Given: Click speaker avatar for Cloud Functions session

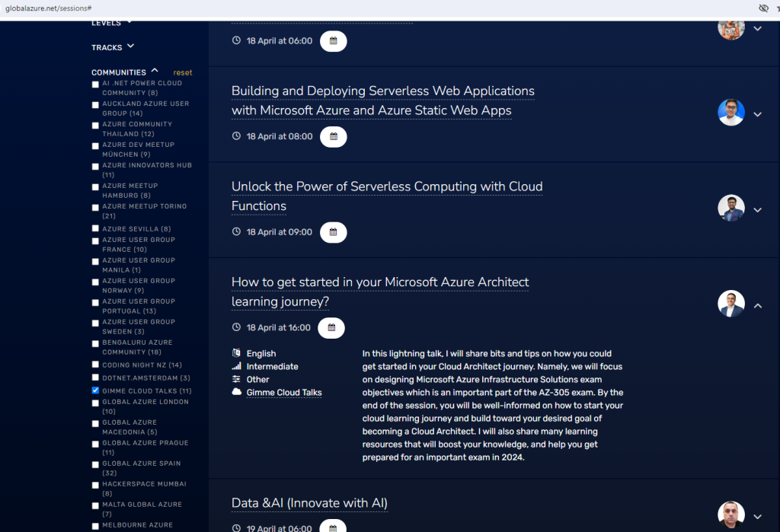Looking at the screenshot, I should coord(730,209).
